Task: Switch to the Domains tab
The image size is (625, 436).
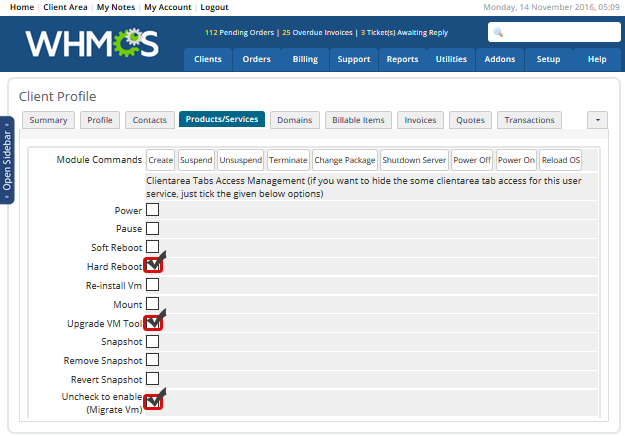Action: [294, 120]
